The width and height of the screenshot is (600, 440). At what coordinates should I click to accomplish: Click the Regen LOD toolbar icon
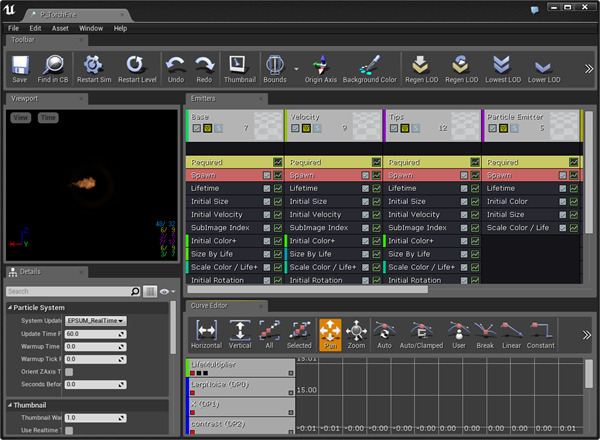419,65
